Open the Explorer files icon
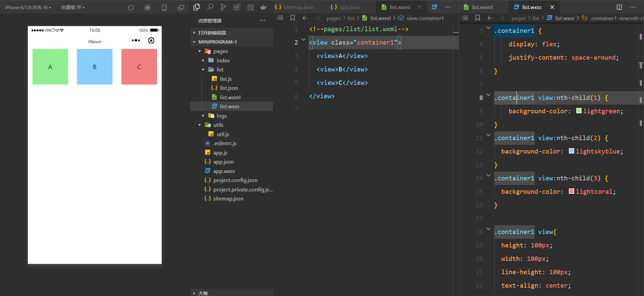Screen dimensions: 644x296 pyautogui.click(x=197, y=7)
